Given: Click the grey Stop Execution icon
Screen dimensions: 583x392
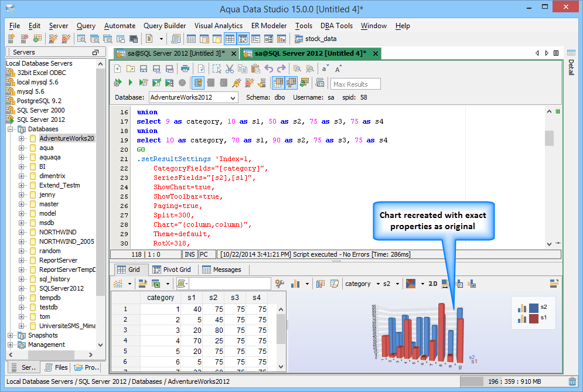Looking at the screenshot, I should pos(182,83).
